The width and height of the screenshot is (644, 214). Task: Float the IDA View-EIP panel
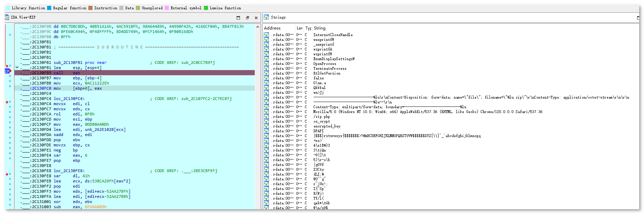click(247, 18)
